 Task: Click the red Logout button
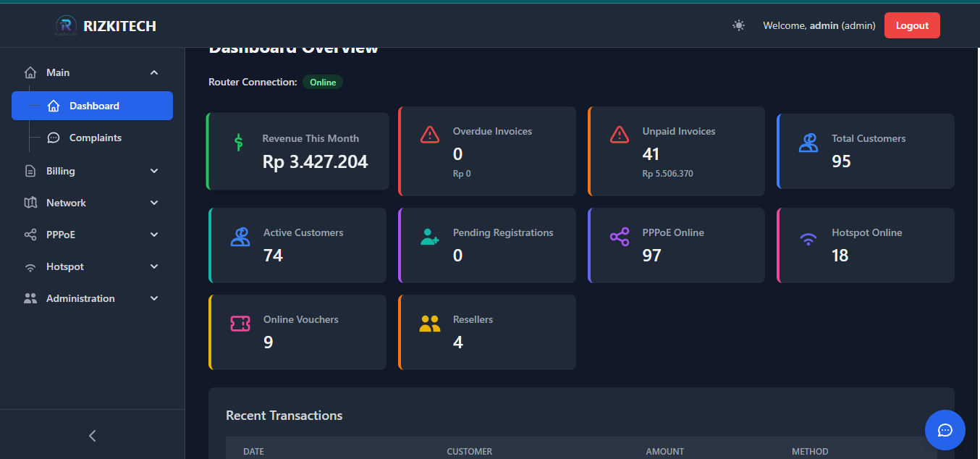[x=911, y=25]
